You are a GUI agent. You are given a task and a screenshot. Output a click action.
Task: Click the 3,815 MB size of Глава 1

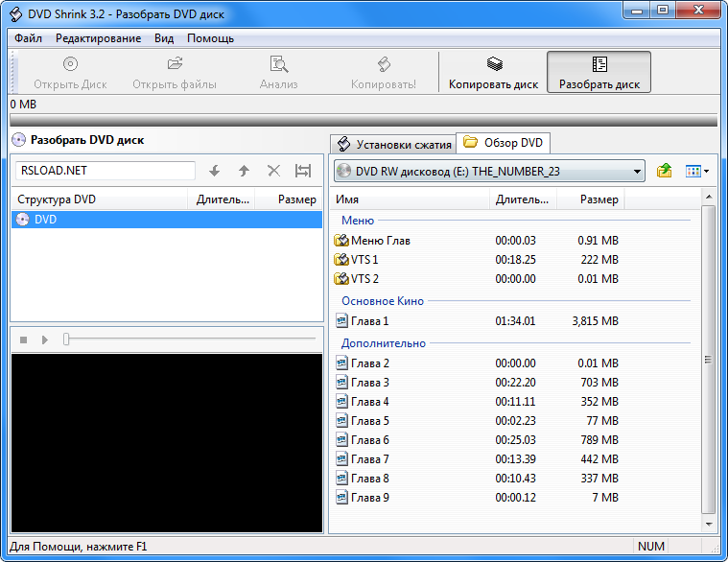596,320
